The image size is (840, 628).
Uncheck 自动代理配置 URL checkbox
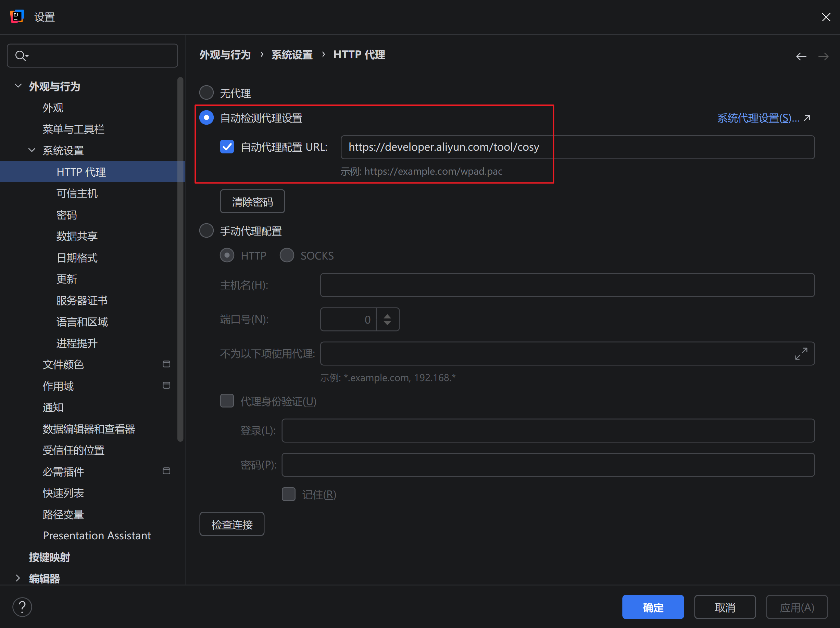tap(227, 147)
